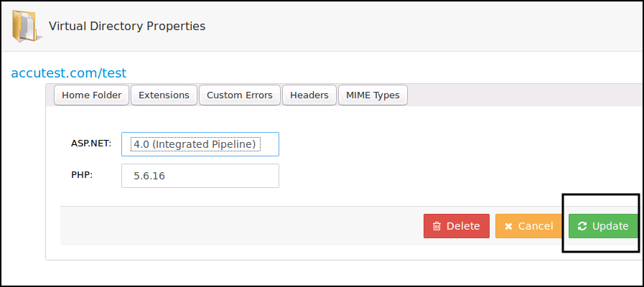Click the gray footer bar left of Delete
The height and width of the screenshot is (287, 644).
point(237,226)
